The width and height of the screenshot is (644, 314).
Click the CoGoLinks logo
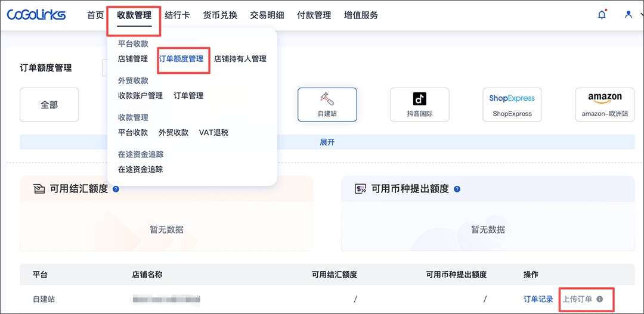(36, 15)
